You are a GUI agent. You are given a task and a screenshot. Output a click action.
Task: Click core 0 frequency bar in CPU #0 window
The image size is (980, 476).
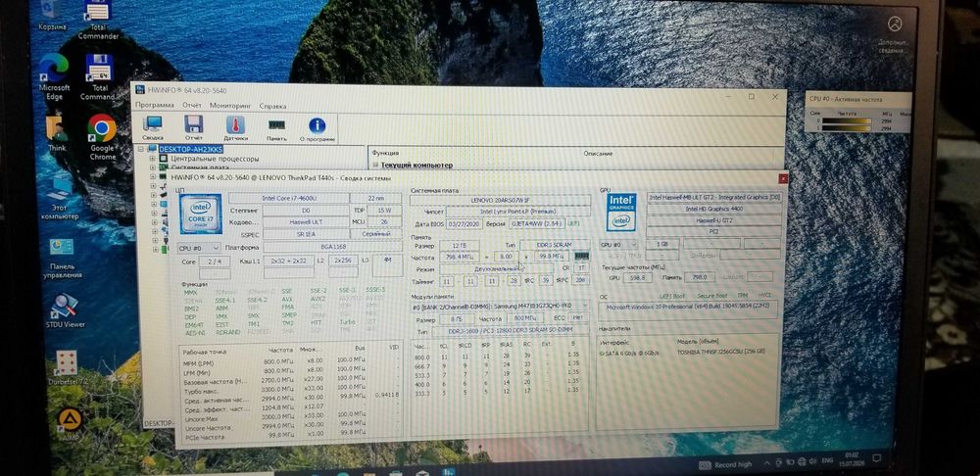pyautogui.click(x=846, y=121)
